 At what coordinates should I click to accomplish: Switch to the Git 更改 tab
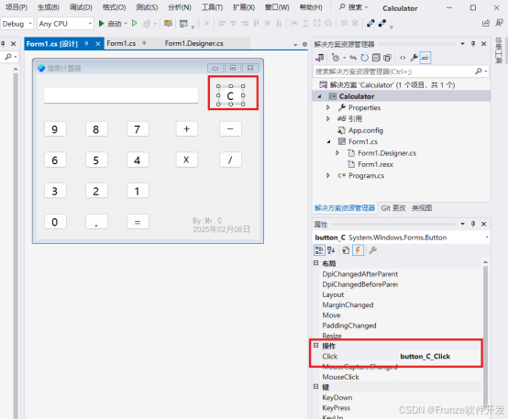pos(393,208)
